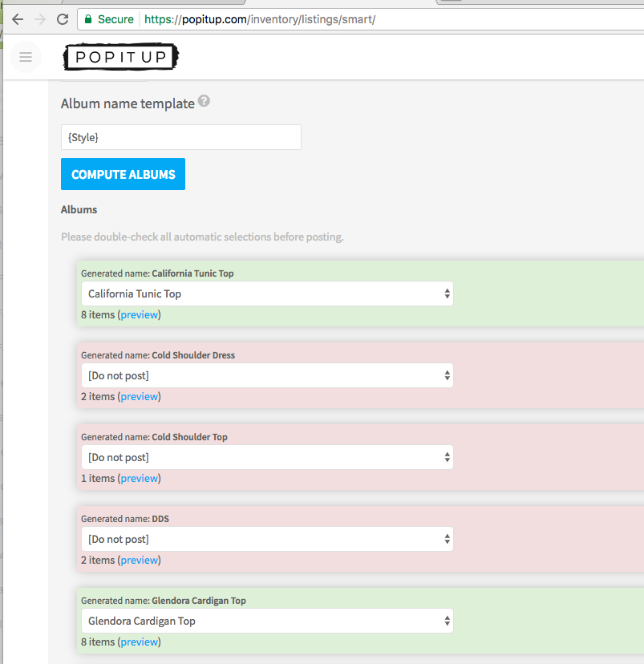Preview the DDS items
The height and width of the screenshot is (664, 644).
[140, 560]
